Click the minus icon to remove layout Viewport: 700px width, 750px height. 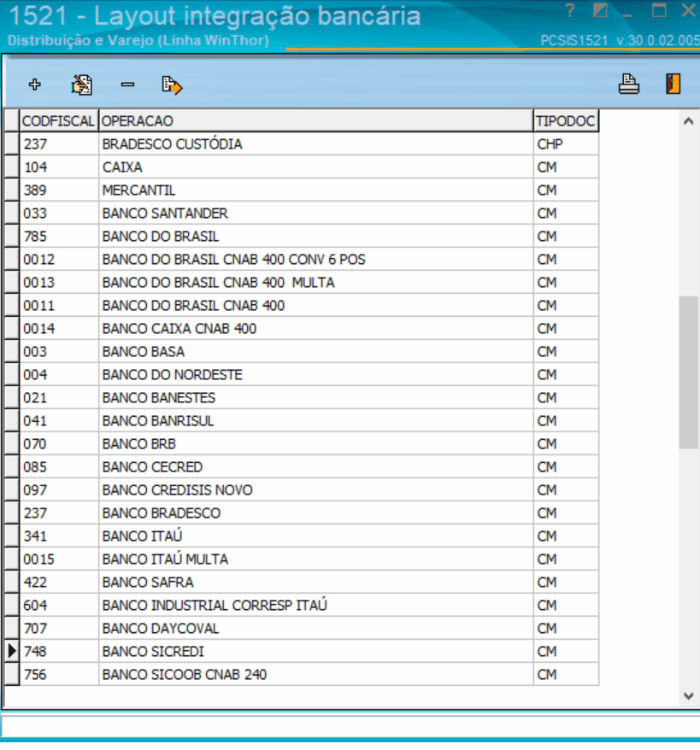coord(127,85)
